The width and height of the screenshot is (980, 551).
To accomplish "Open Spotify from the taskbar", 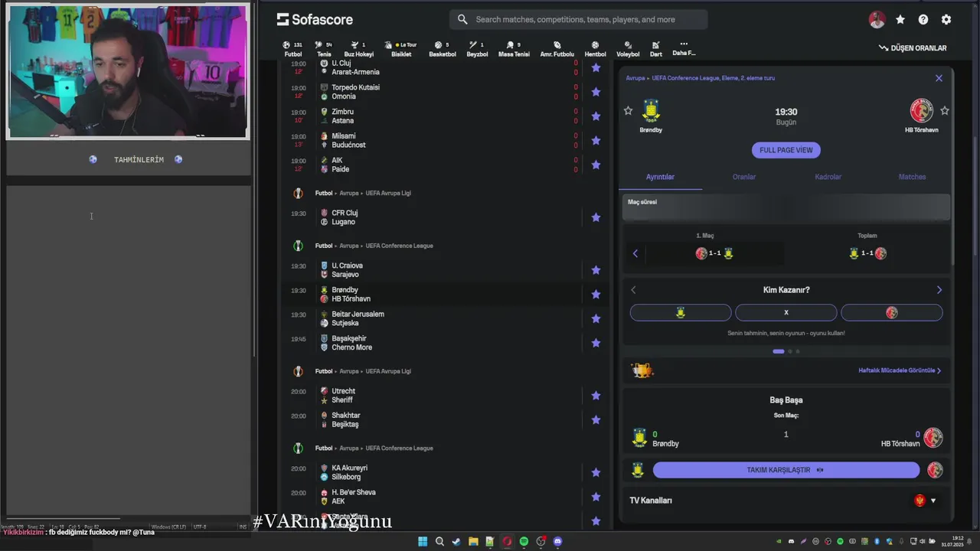I will (524, 541).
